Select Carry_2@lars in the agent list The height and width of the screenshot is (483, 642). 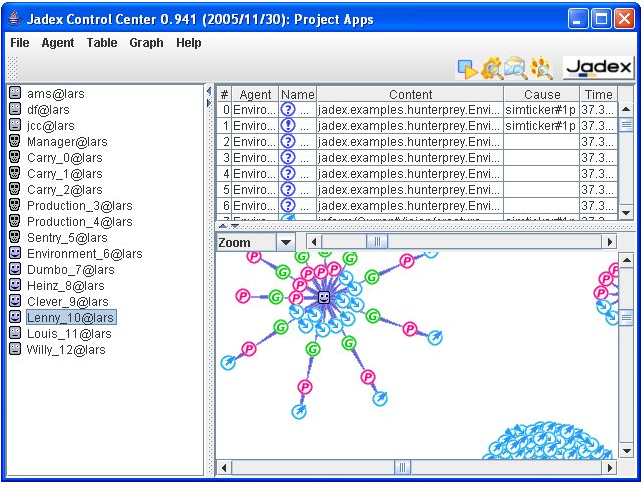[x=65, y=190]
